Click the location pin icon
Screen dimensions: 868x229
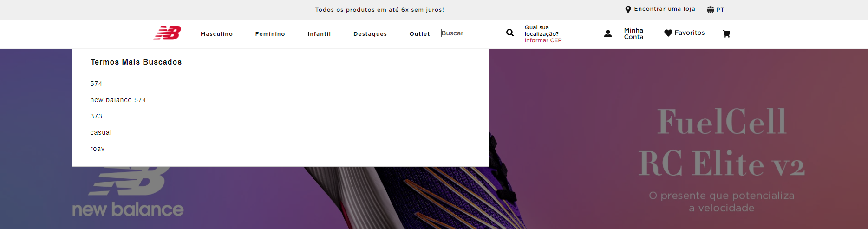click(x=628, y=9)
